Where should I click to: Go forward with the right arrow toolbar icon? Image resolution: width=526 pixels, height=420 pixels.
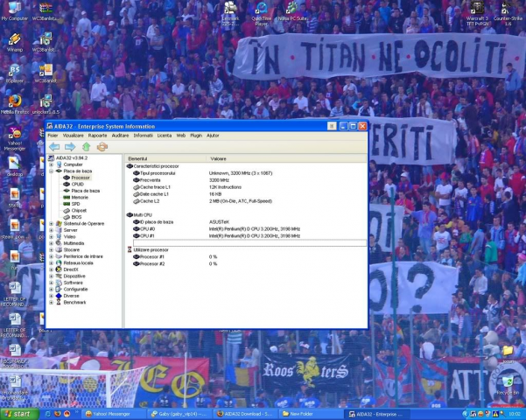point(70,147)
